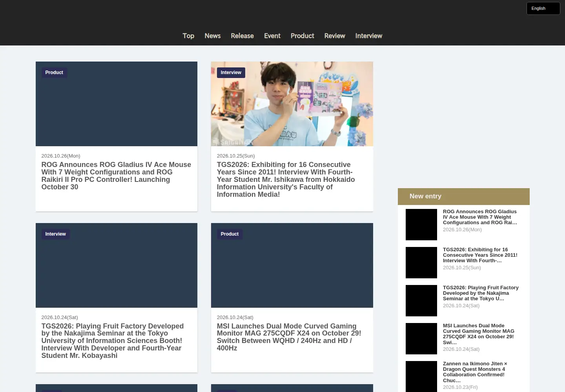565x392 pixels.
Task: Click the 2026.10.23(Fri) date in New entry
Action: coord(460,387)
